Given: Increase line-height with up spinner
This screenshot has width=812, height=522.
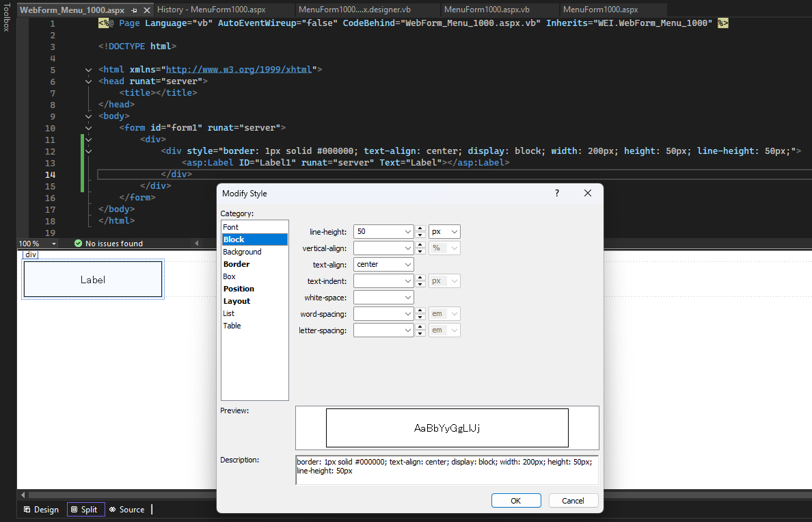Looking at the screenshot, I should tap(420, 229).
